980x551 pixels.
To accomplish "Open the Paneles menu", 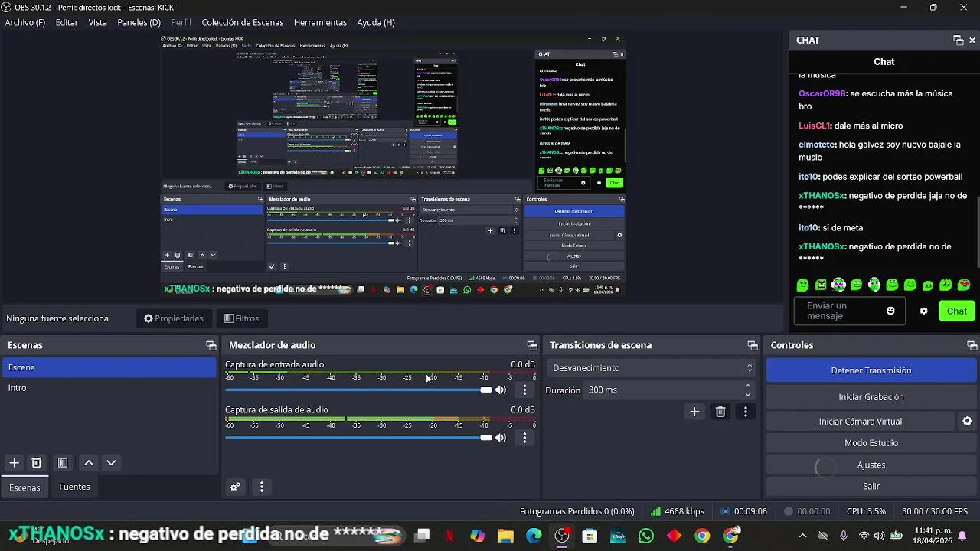I will 139,22.
